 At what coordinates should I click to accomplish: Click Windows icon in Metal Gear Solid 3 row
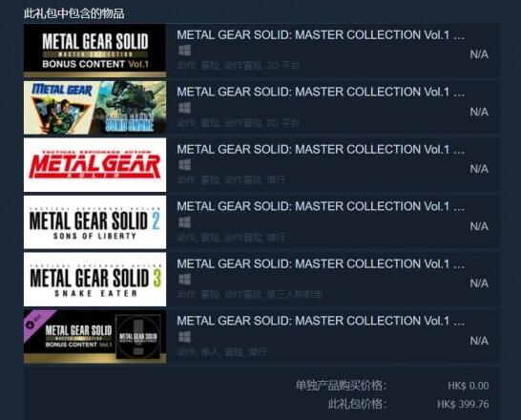pyautogui.click(x=184, y=279)
